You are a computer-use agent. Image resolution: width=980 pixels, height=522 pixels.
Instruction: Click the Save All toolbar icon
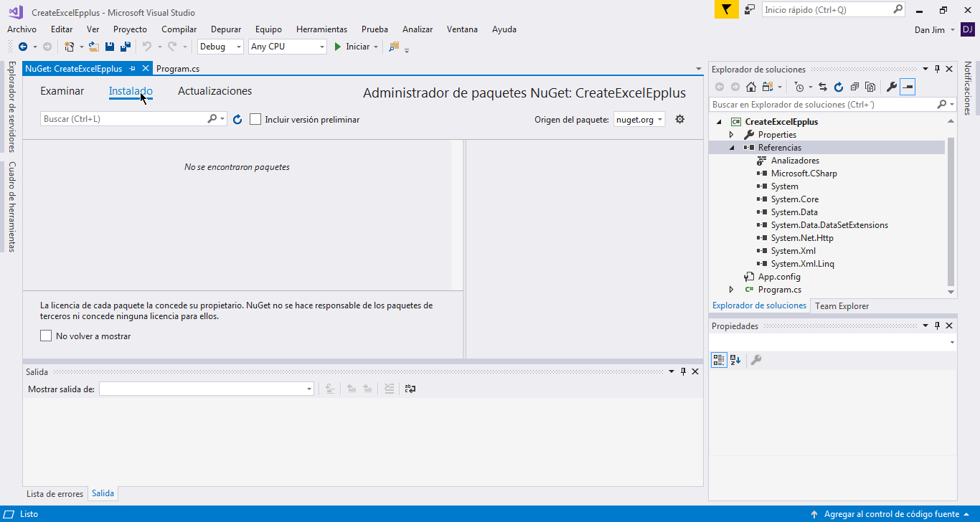(126, 47)
